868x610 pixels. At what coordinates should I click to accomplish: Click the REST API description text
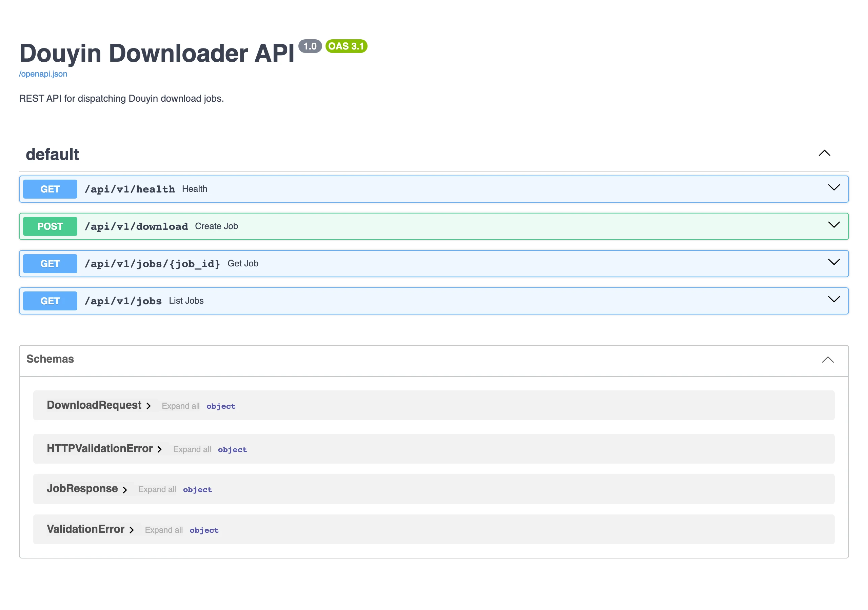click(121, 99)
